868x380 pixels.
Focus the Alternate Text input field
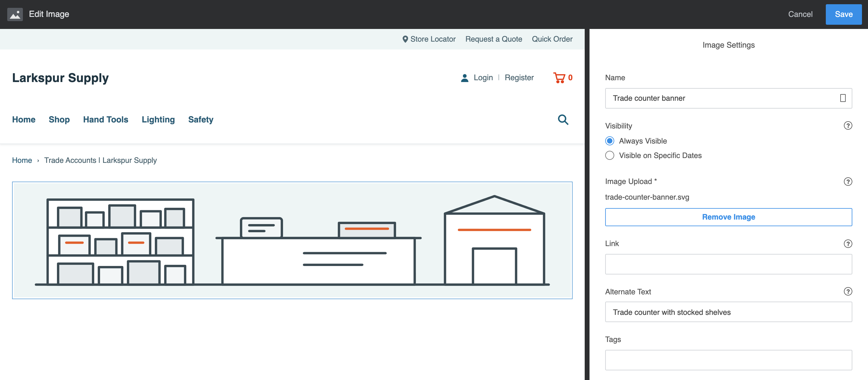coord(728,312)
